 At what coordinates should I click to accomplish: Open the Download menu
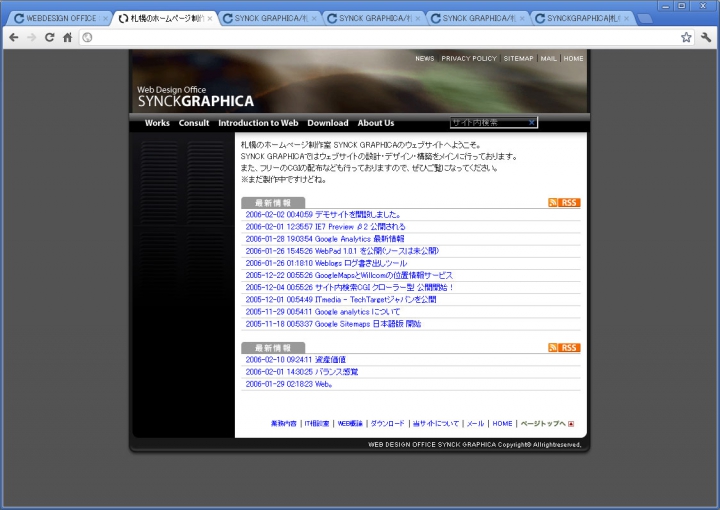[328, 123]
